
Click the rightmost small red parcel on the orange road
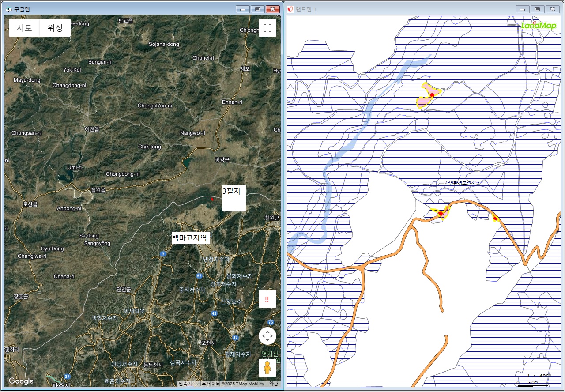(495, 218)
